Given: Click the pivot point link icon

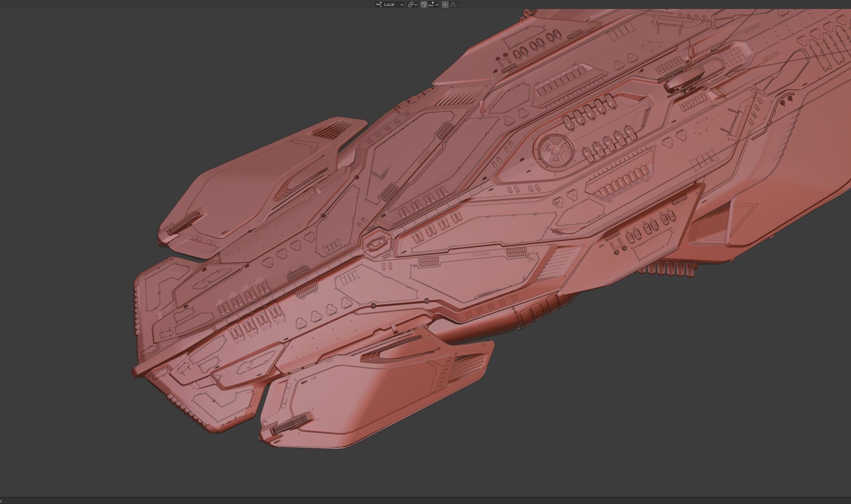Looking at the screenshot, I should (x=410, y=4).
